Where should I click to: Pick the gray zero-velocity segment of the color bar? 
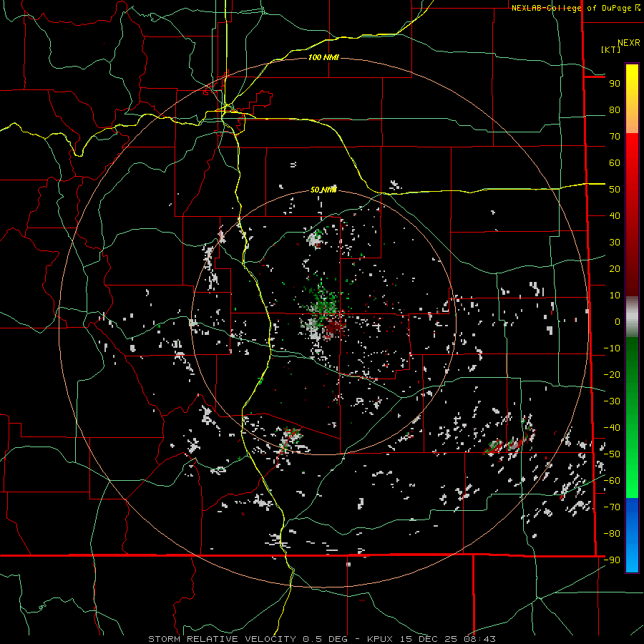[x=632, y=317]
